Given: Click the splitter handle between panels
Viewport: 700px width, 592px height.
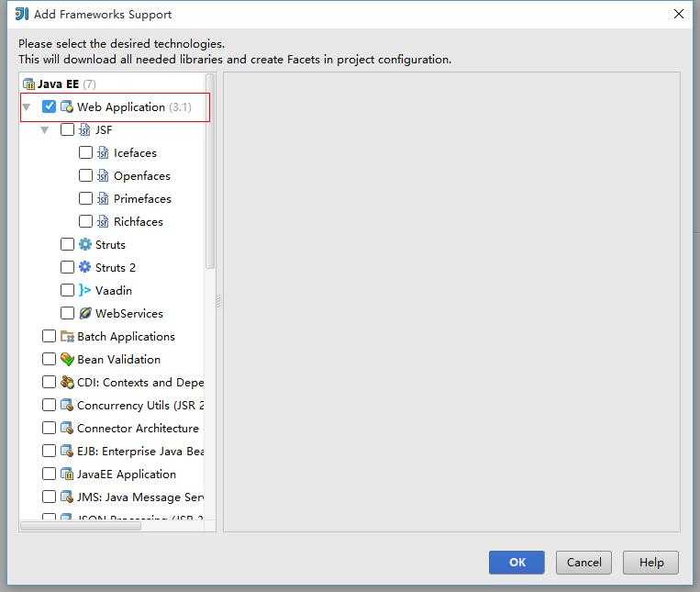Looking at the screenshot, I should pos(218,301).
